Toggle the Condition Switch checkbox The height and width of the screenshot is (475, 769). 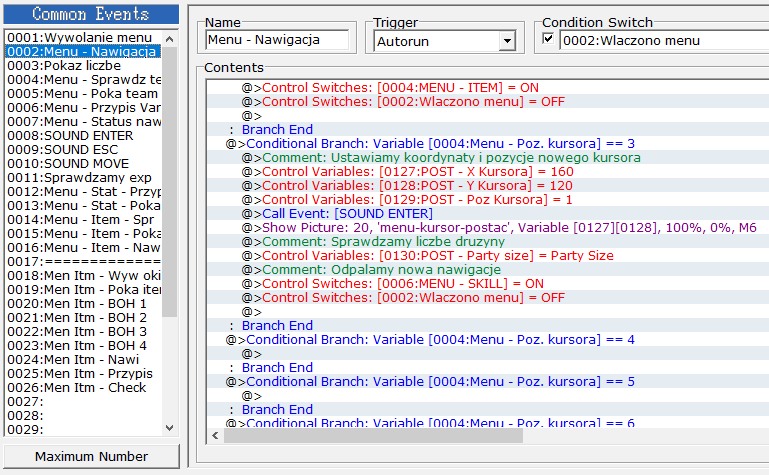(548, 39)
